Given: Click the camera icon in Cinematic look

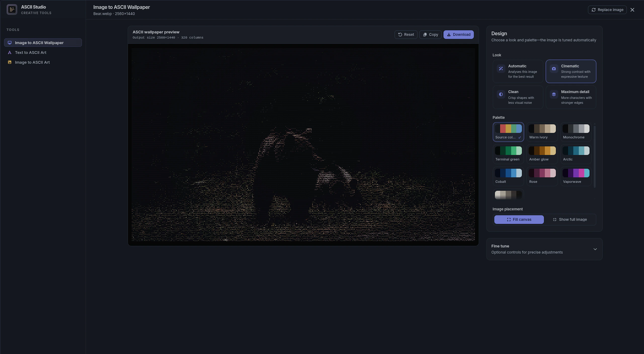Looking at the screenshot, I should click(554, 68).
